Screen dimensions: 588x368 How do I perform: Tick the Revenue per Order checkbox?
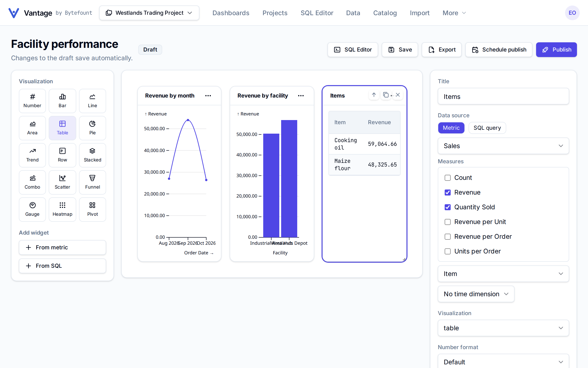point(448,237)
